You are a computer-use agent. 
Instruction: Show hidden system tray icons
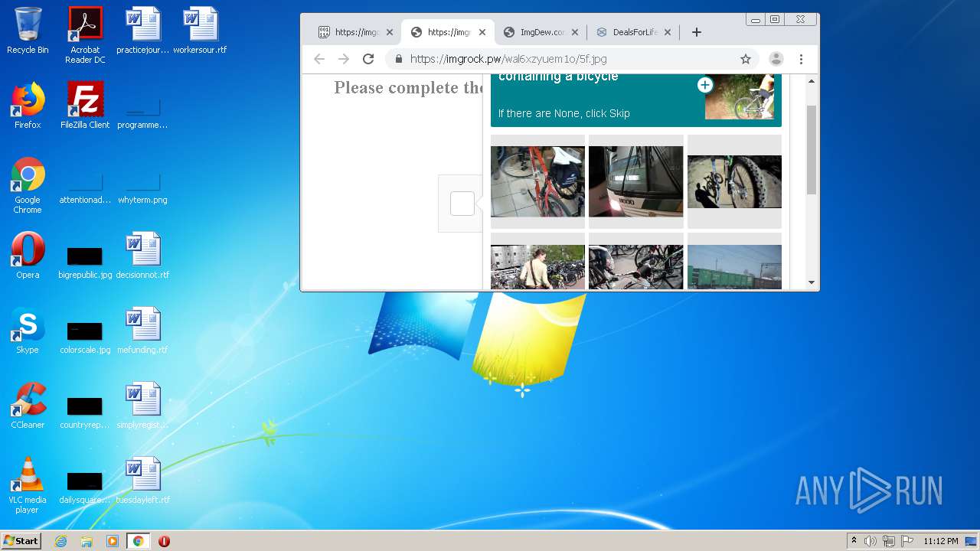click(x=854, y=541)
